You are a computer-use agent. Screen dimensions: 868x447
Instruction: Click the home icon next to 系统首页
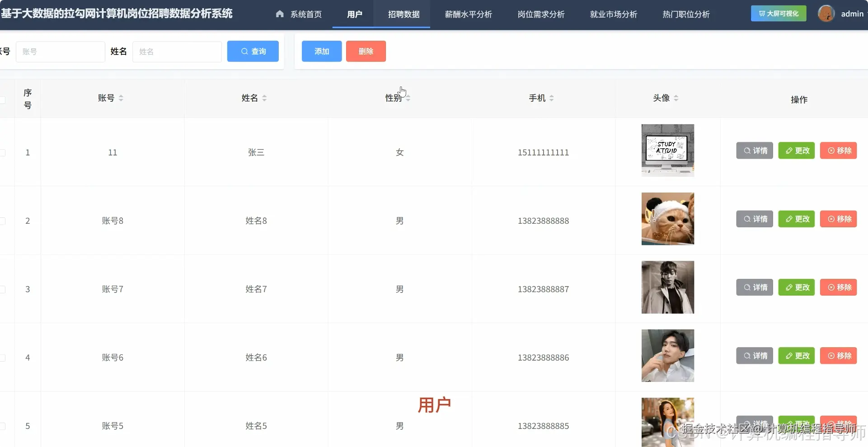[x=280, y=14]
